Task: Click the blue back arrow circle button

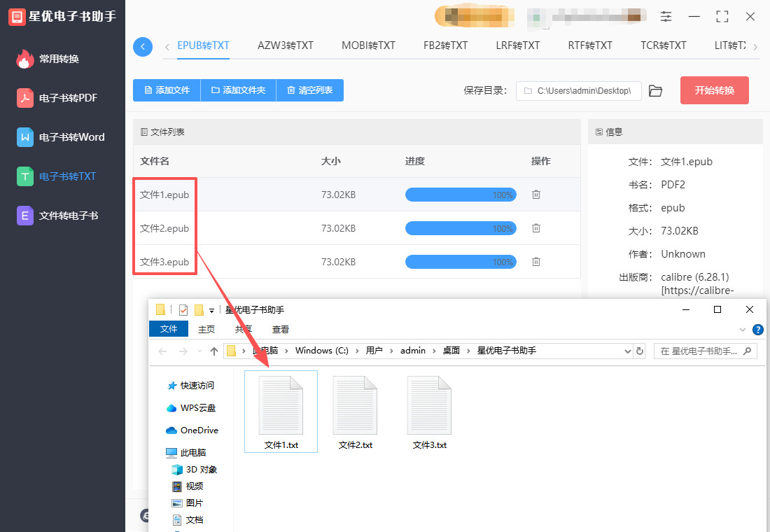Action: [143, 47]
